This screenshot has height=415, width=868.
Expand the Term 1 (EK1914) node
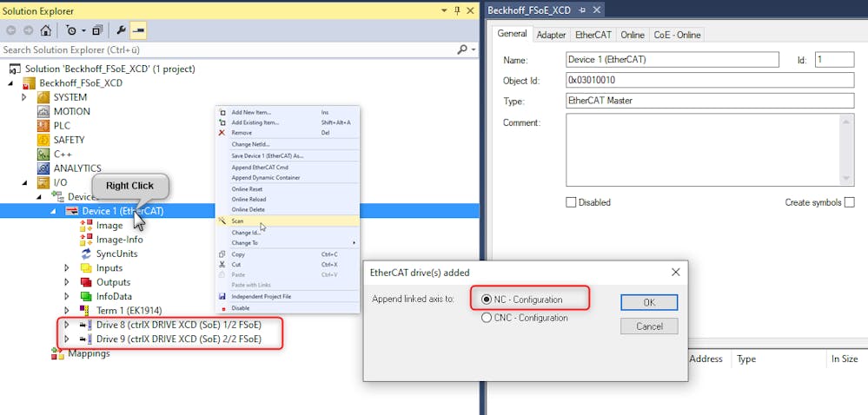coord(67,311)
